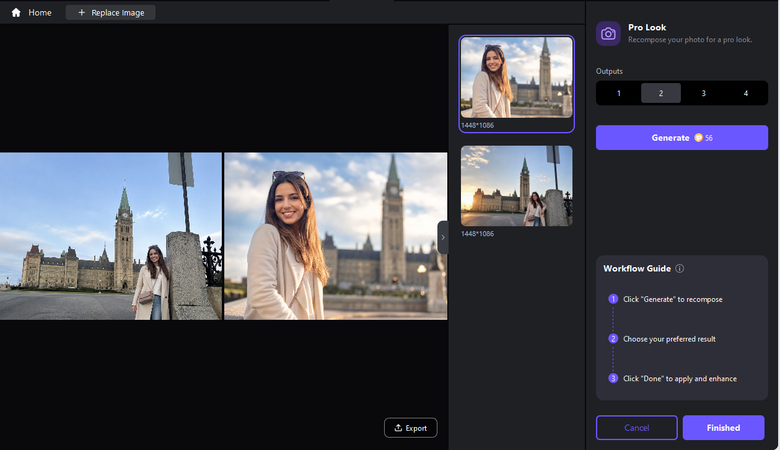This screenshot has height=450, width=780.
Task: Click the Cancel button
Action: [x=637, y=428]
